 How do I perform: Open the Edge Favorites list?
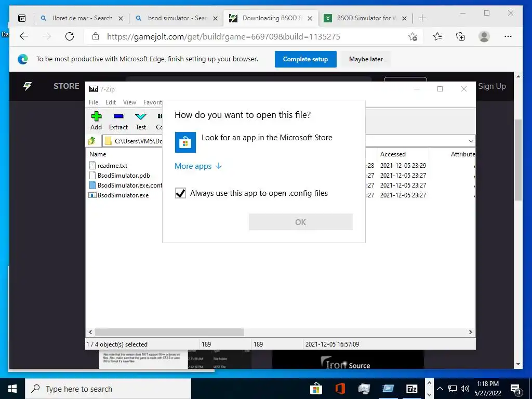point(437,36)
